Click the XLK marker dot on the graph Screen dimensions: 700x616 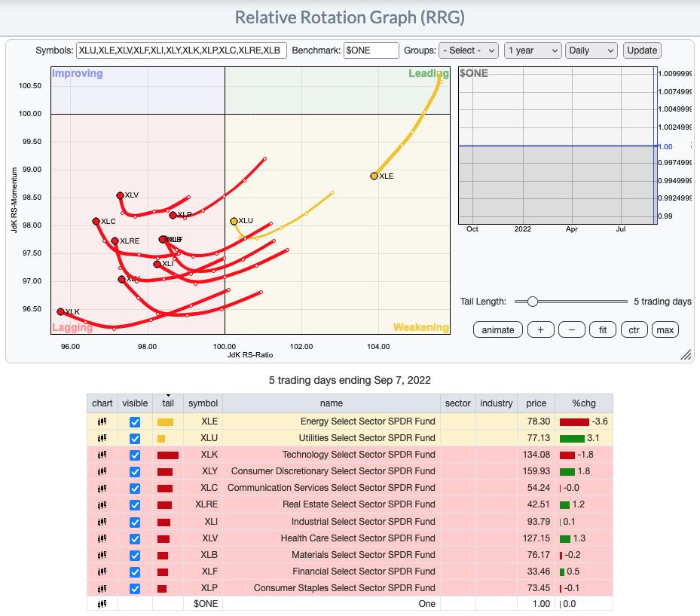click(x=61, y=311)
